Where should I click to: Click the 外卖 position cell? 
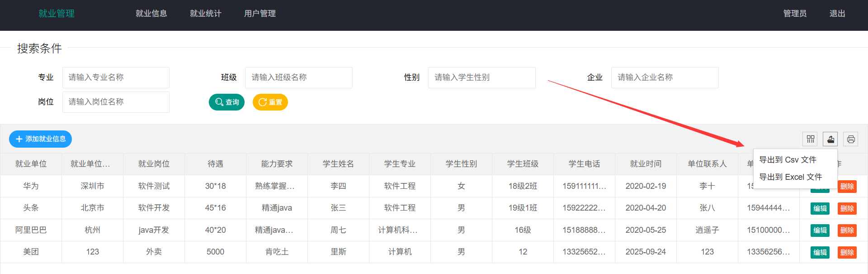click(x=154, y=252)
